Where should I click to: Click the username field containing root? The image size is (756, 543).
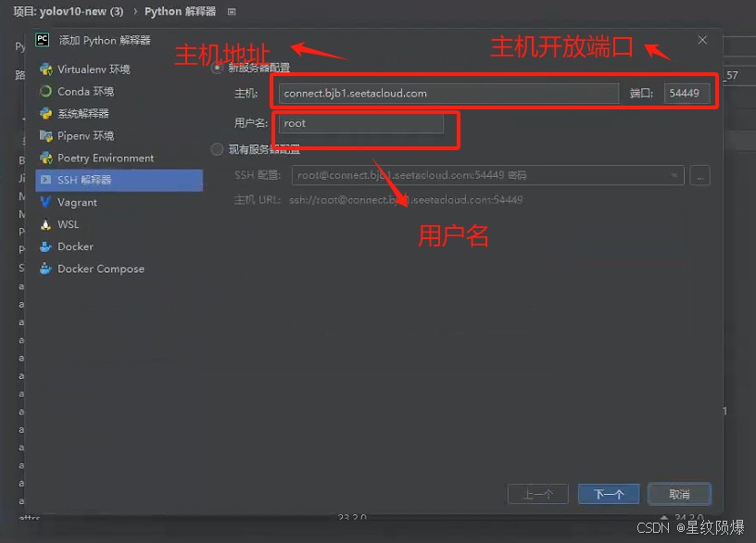tap(360, 123)
